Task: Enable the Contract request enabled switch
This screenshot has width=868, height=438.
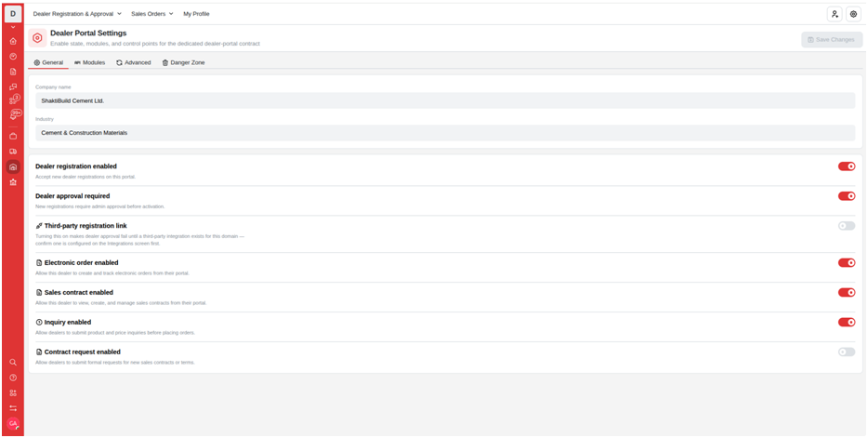Action: tap(847, 352)
